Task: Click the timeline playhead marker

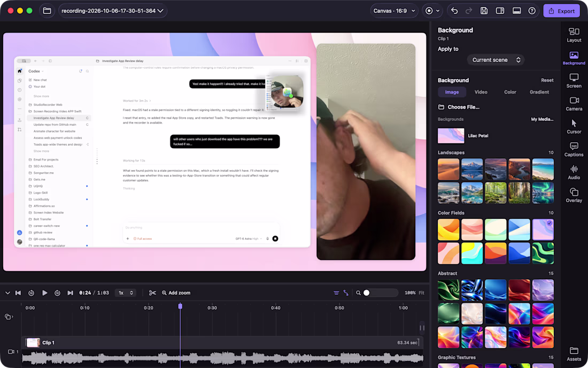Action: click(180, 306)
